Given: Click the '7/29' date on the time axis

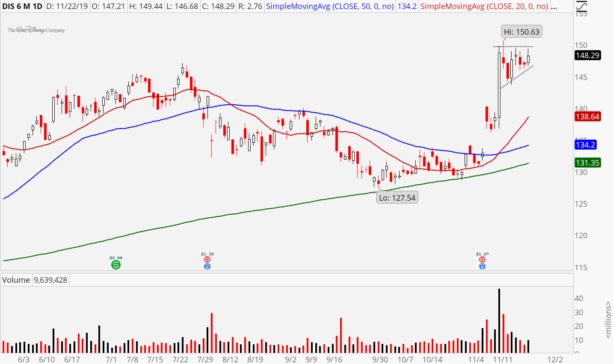Looking at the screenshot, I should point(205,359).
